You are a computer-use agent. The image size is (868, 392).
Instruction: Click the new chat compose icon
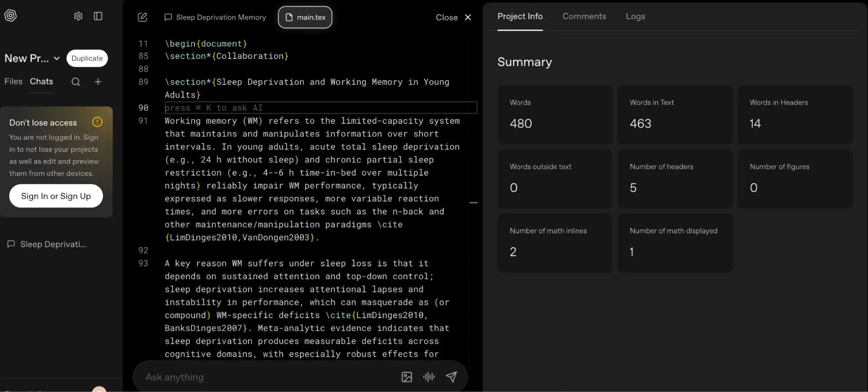(142, 17)
